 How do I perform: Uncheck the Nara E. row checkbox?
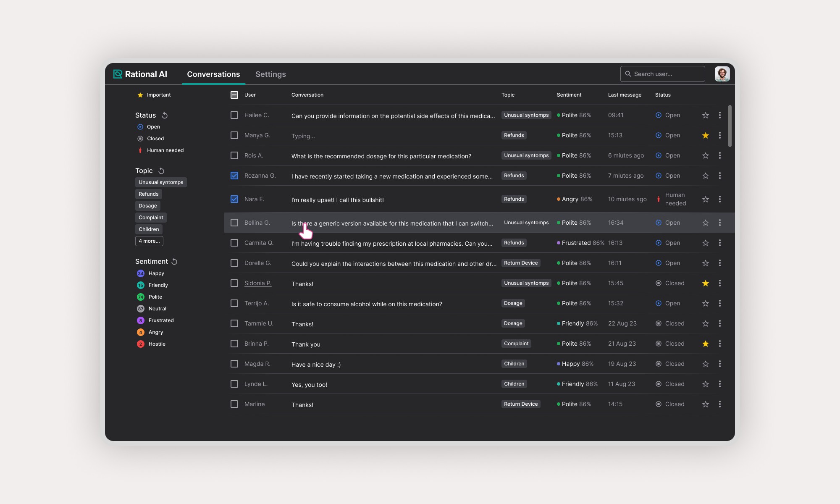pos(234,199)
